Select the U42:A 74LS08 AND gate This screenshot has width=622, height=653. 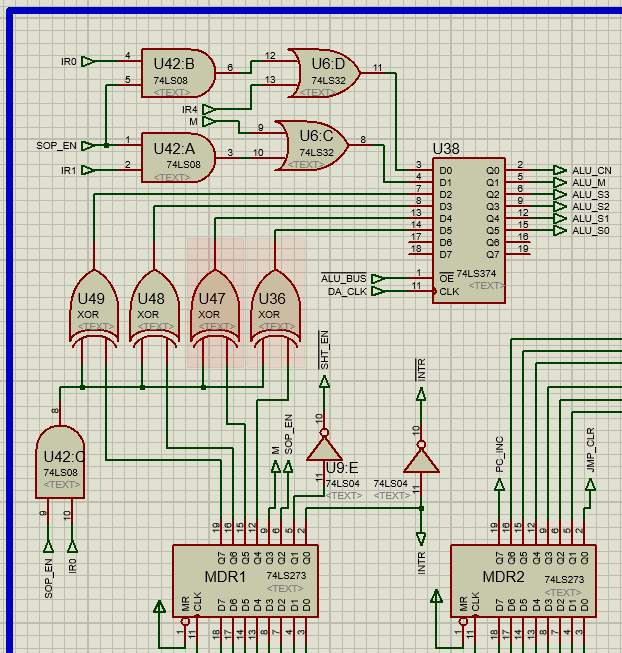(178, 157)
